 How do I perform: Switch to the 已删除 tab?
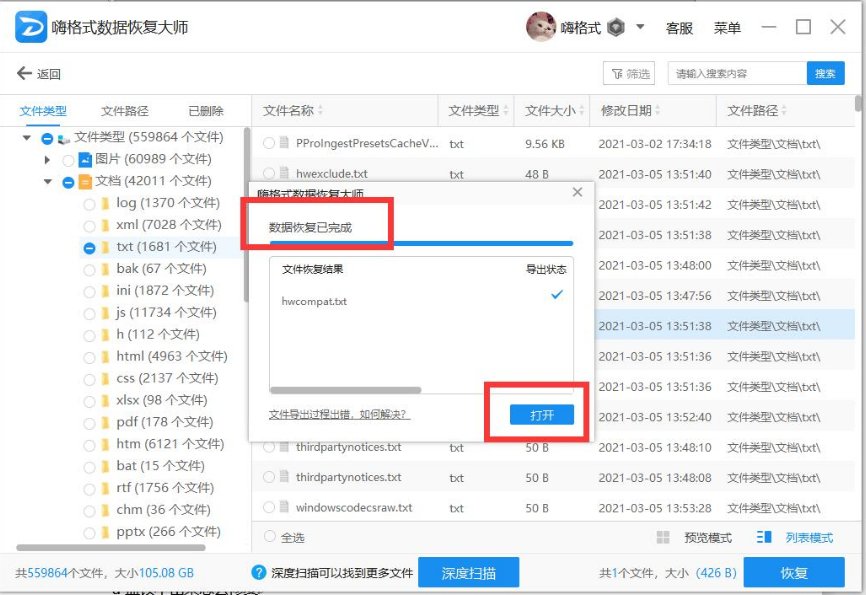point(205,111)
